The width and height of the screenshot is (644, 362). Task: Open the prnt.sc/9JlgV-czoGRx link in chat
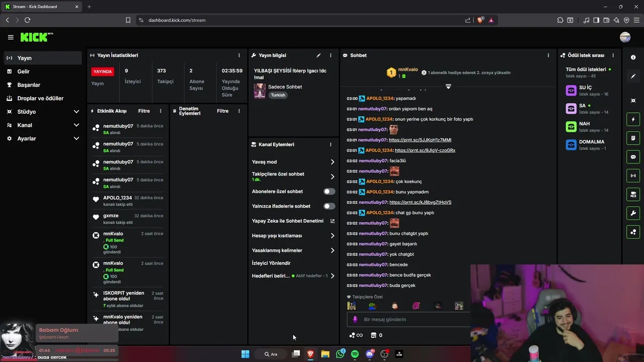425,150
